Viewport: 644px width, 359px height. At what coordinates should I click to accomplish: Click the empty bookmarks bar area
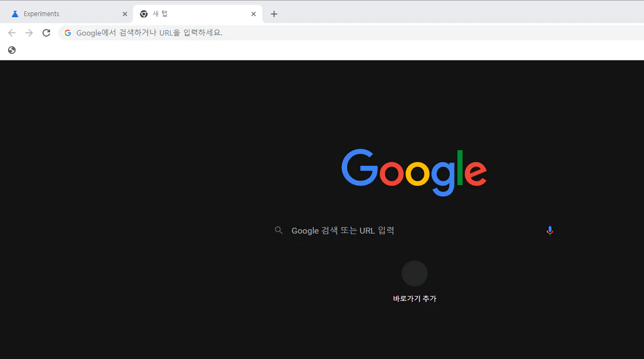[x=323, y=50]
